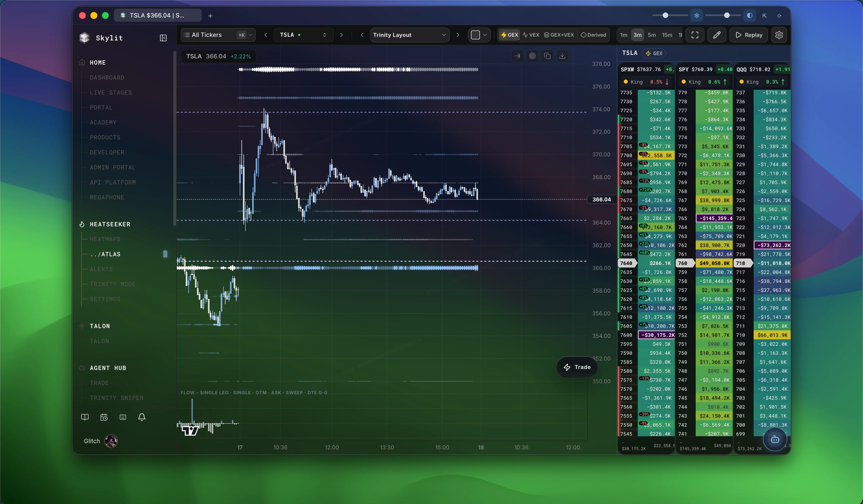The height and width of the screenshot is (504, 863).
Task: Open TRINITY MODE in sidebar
Action: point(113,284)
